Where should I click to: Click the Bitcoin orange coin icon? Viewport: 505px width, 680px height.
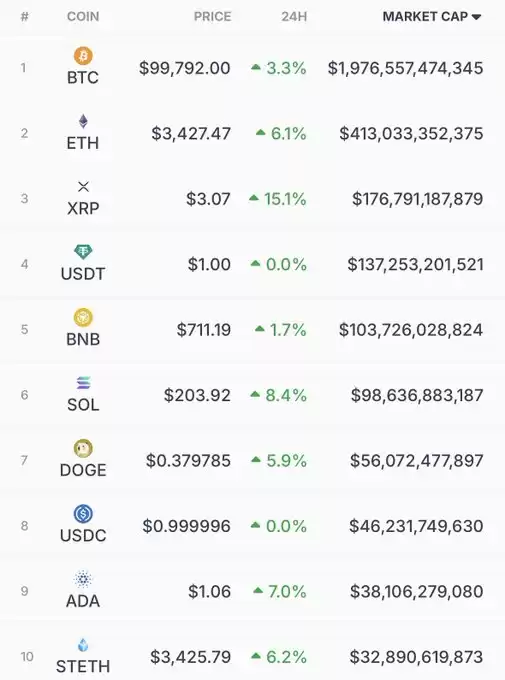coord(83,56)
